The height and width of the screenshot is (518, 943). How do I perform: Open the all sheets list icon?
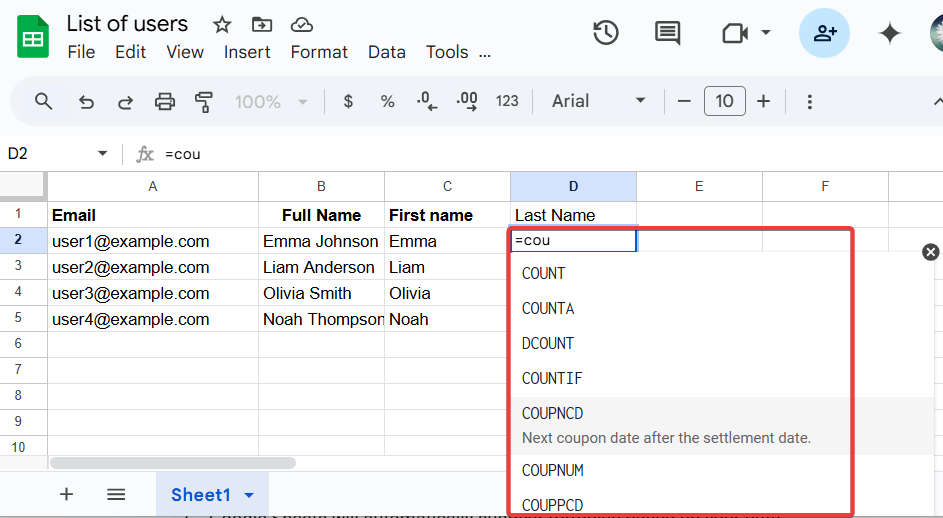[x=116, y=495]
